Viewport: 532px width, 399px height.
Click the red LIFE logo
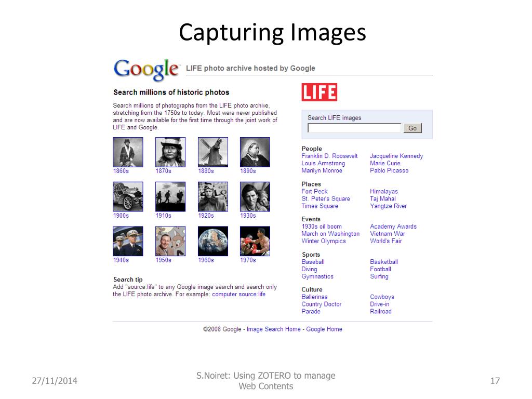click(x=320, y=92)
